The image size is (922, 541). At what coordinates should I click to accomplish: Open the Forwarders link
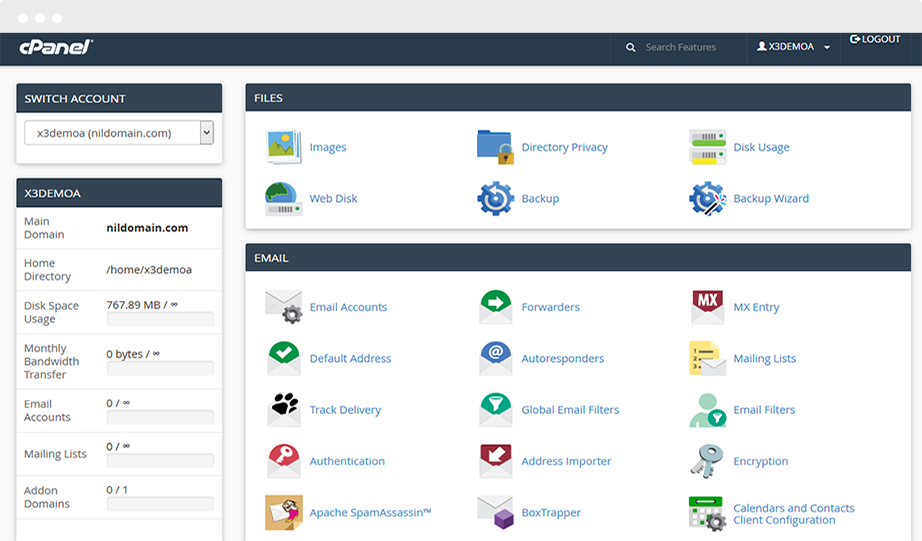550,307
